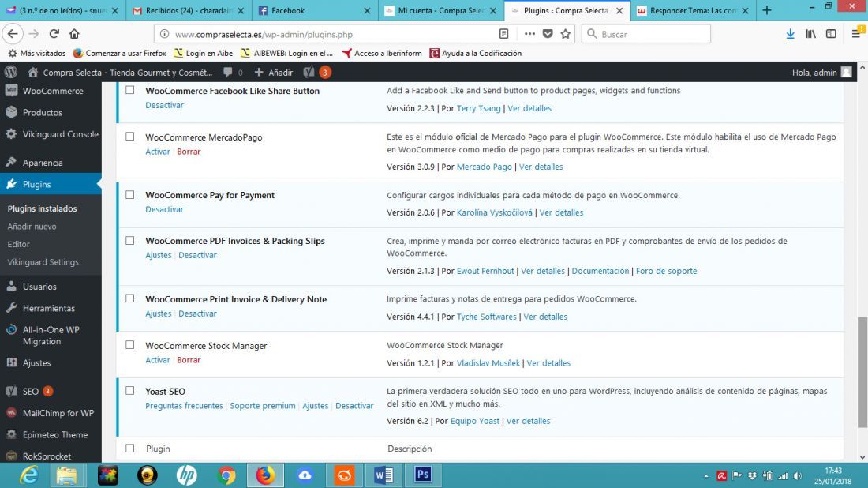Open Microsoft Word from taskbar
Screen dimensions: 868x488
click(383, 475)
